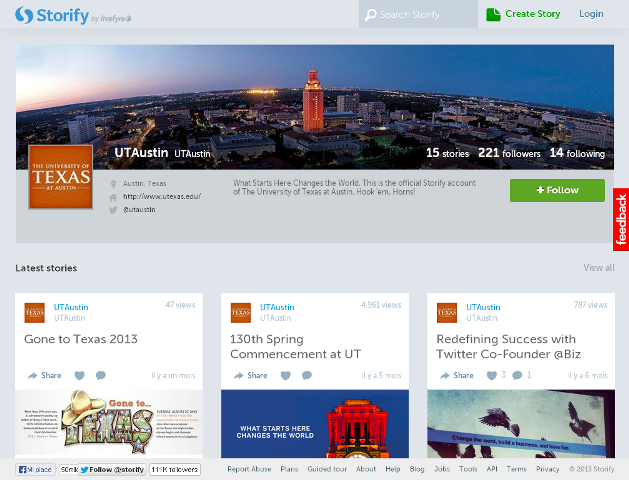Click the Twitter followers count bubble
Viewport: 629px width, 480px height.
pos(175,469)
